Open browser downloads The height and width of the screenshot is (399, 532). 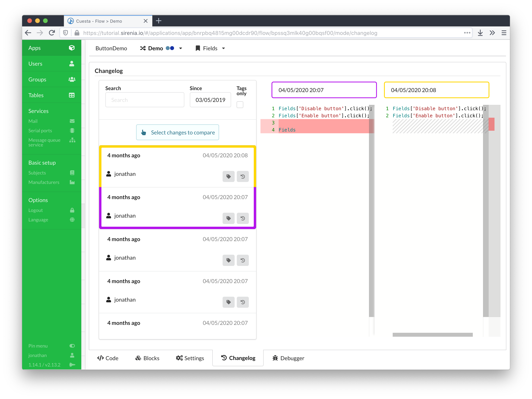480,33
